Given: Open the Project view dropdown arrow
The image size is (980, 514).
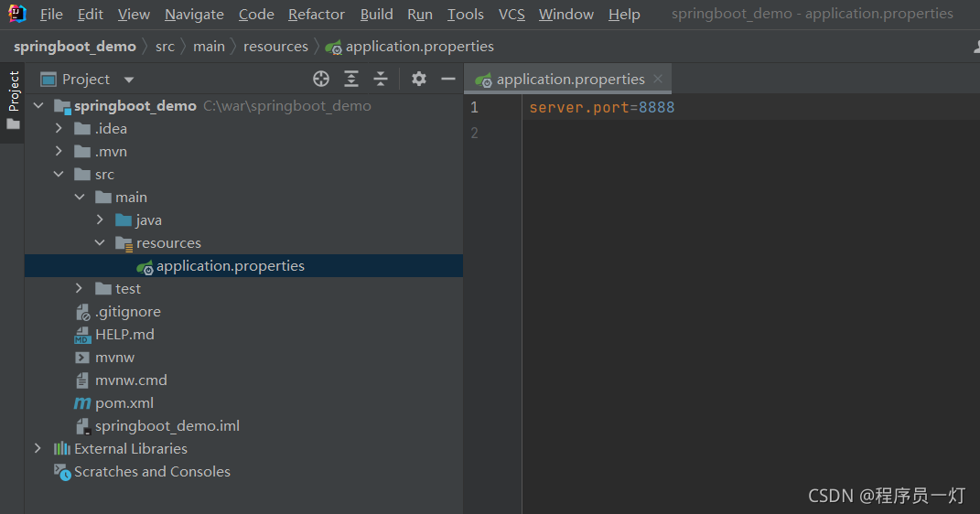Looking at the screenshot, I should point(129,80).
